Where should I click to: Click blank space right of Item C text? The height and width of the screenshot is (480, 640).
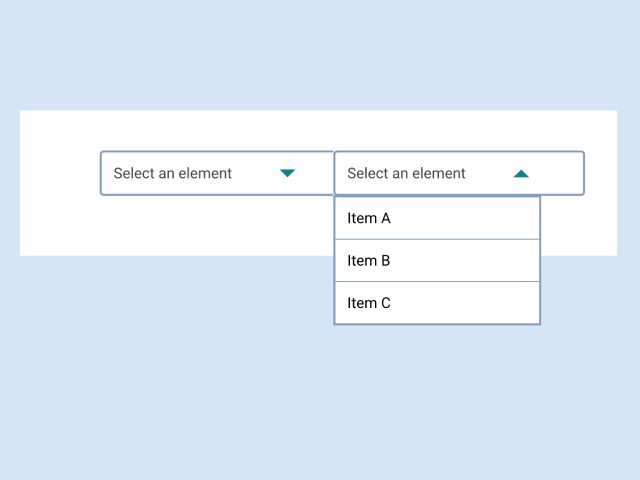(x=470, y=303)
